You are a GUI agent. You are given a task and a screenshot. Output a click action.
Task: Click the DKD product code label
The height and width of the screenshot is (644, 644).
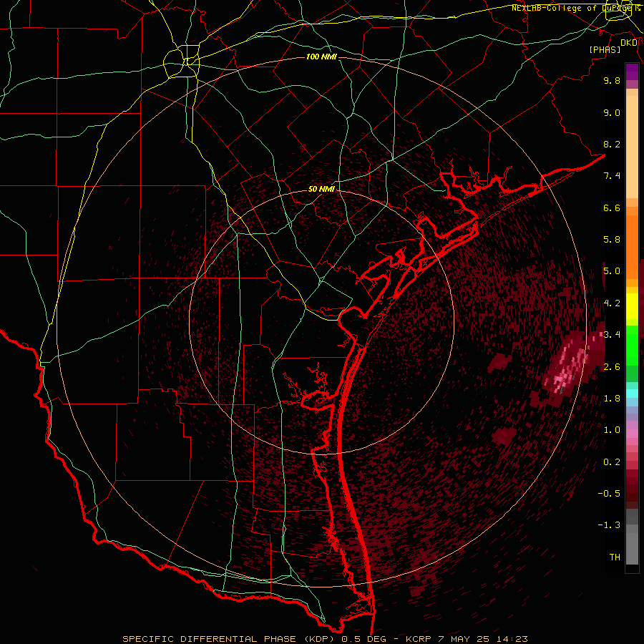click(629, 43)
